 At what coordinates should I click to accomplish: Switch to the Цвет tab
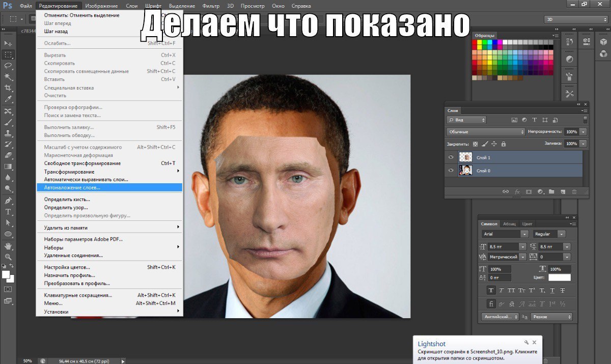[527, 224]
